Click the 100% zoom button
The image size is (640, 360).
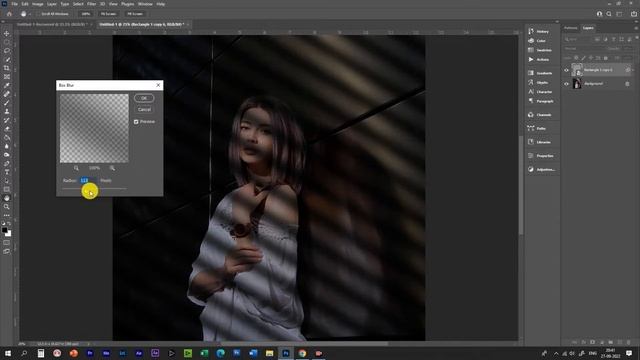tap(86, 14)
